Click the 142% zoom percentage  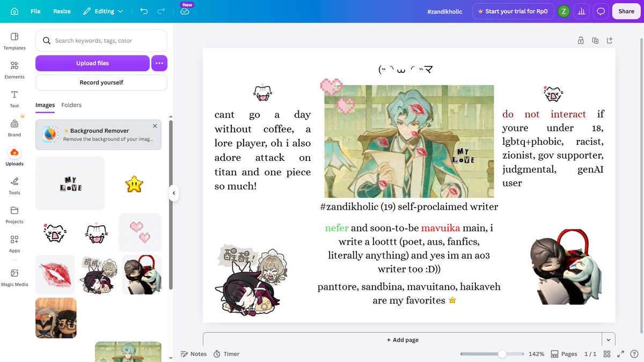(x=537, y=354)
